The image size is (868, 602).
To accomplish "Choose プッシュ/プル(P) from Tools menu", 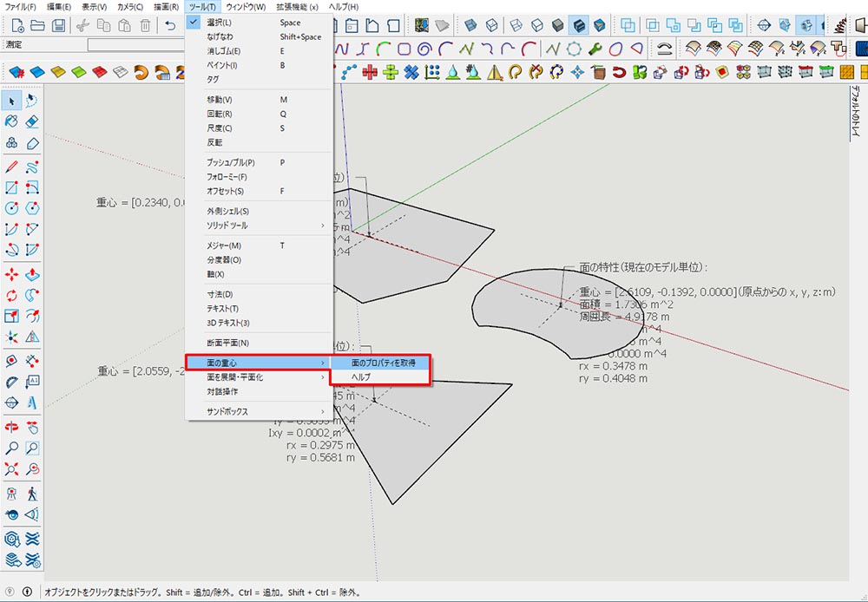I will 259,163.
